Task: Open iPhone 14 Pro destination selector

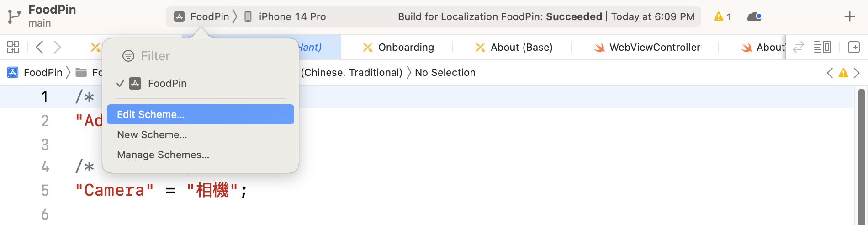Action: 286,17
